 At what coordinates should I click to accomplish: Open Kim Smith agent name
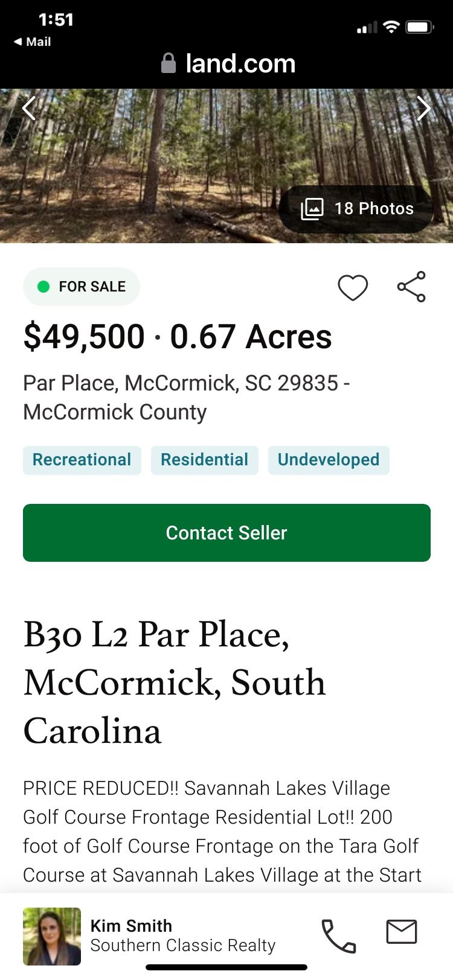(131, 926)
